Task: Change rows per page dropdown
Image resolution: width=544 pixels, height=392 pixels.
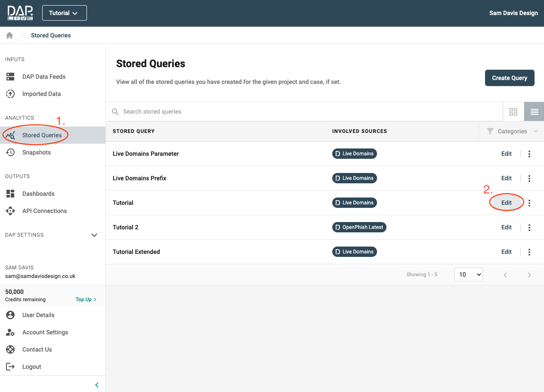Action: coord(468,275)
